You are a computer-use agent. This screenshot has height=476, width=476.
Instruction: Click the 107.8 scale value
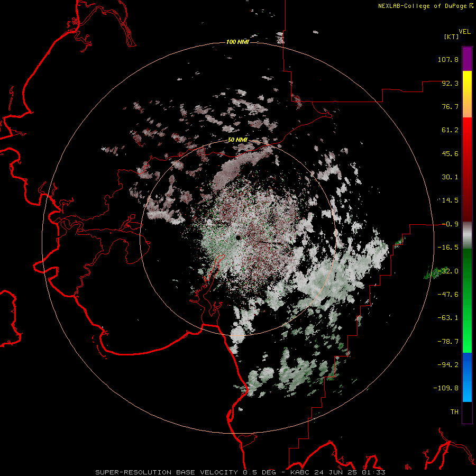coord(448,59)
